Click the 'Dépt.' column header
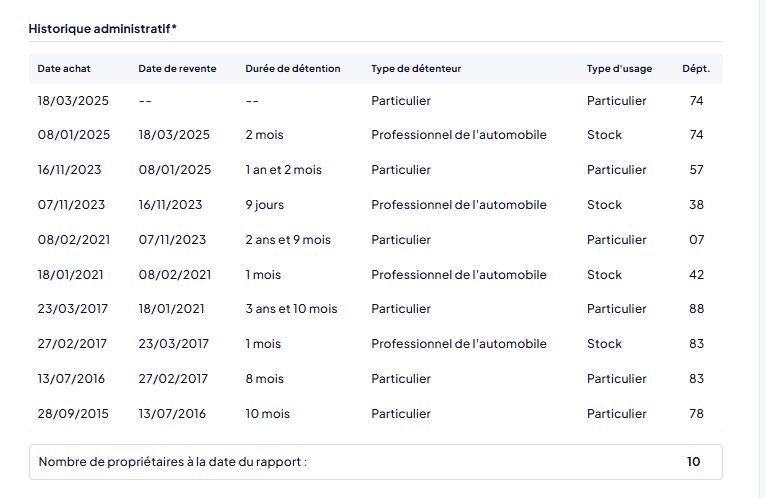This screenshot has width=766, height=498. pos(696,69)
